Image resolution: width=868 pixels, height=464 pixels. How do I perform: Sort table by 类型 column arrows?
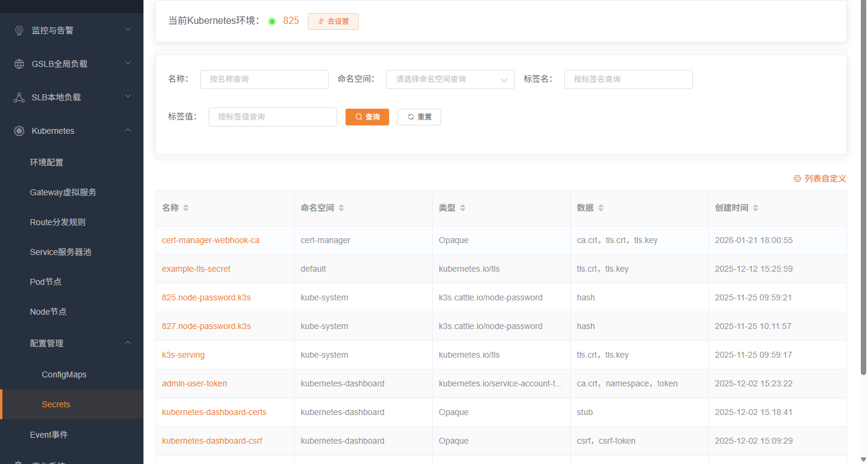tap(463, 208)
